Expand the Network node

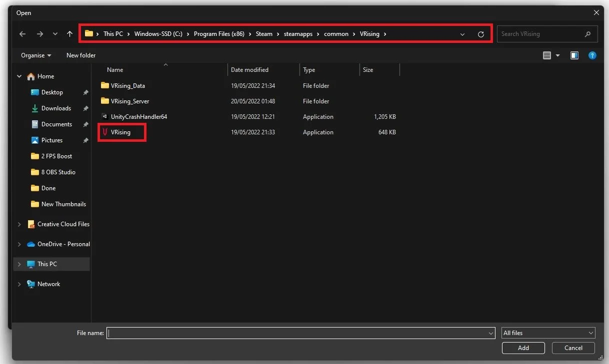pos(19,284)
